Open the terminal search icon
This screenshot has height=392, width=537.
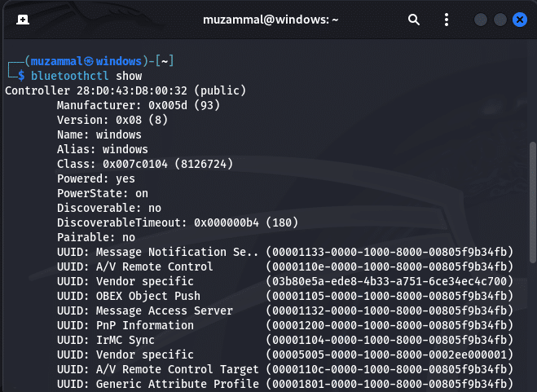[414, 19]
